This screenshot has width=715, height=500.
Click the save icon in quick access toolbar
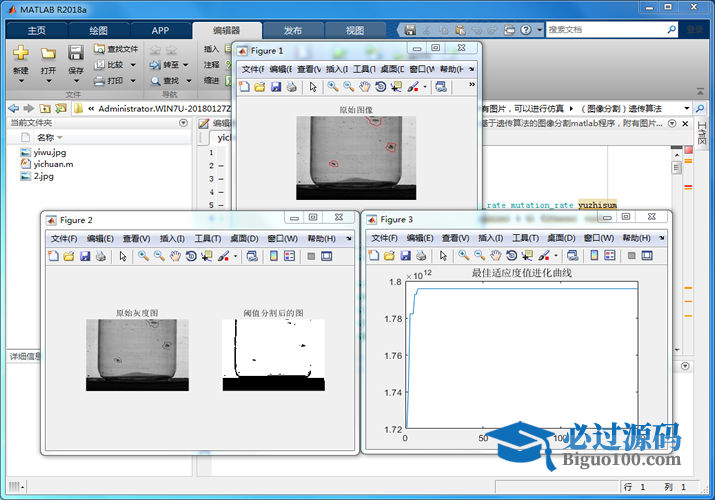(x=410, y=30)
